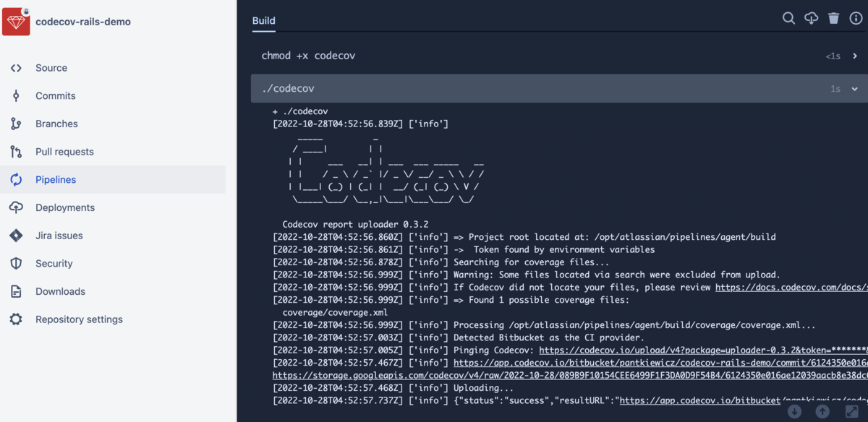Collapse the './codecov' step chevron

coord(855,89)
